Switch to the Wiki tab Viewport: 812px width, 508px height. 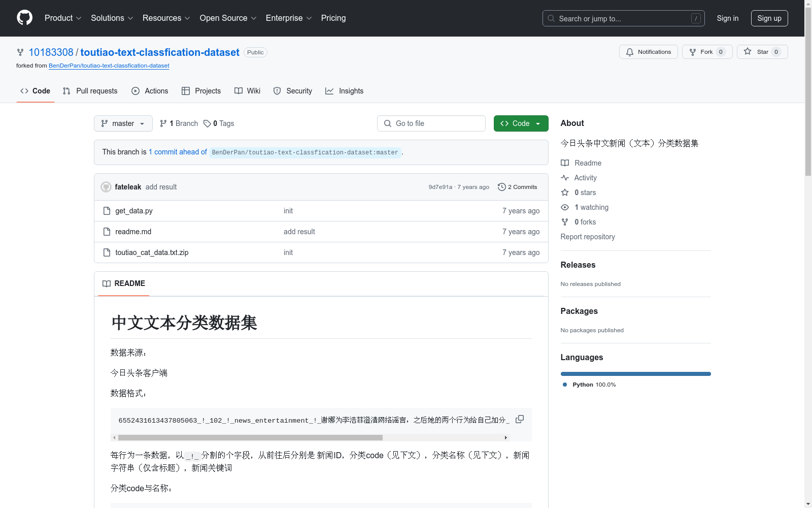pyautogui.click(x=247, y=91)
